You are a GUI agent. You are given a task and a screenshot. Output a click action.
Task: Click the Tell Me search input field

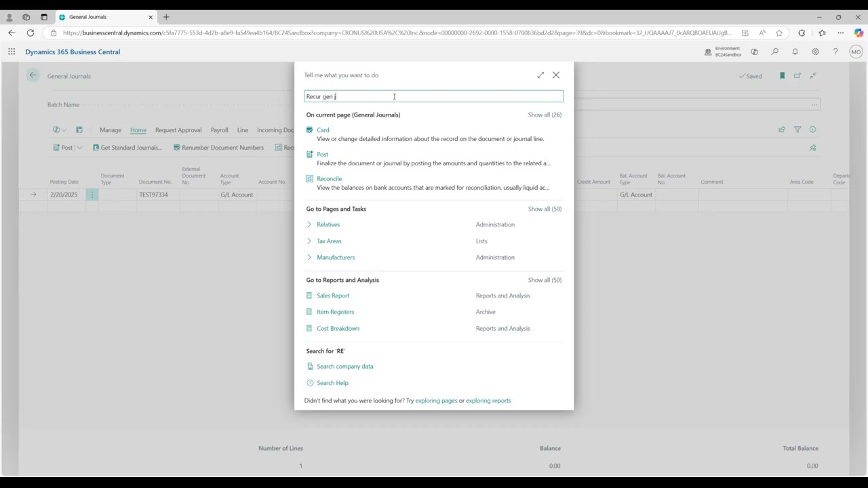[434, 96]
